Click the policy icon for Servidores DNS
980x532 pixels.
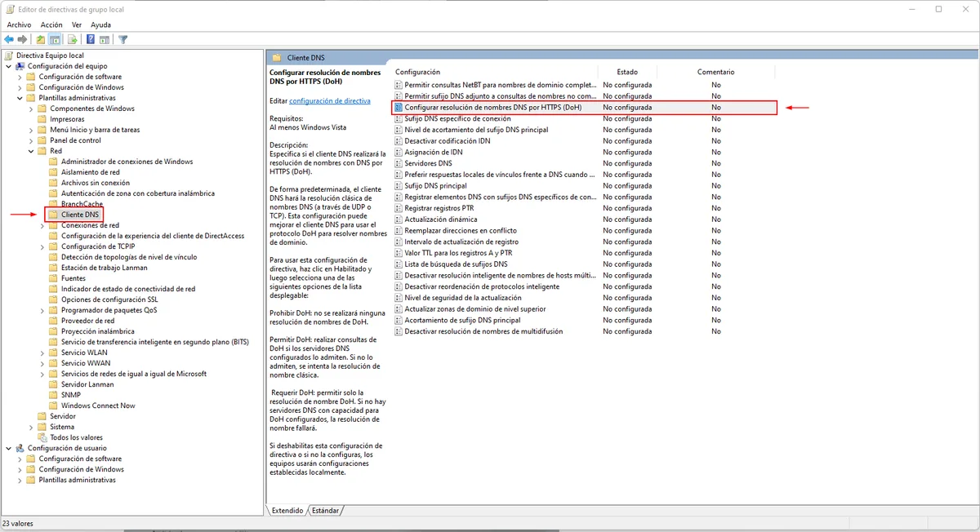coord(399,163)
